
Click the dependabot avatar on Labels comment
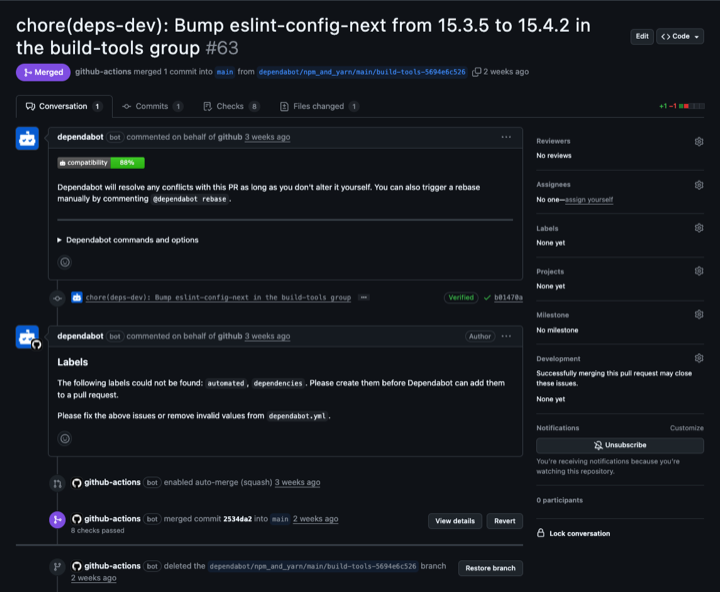(x=27, y=337)
